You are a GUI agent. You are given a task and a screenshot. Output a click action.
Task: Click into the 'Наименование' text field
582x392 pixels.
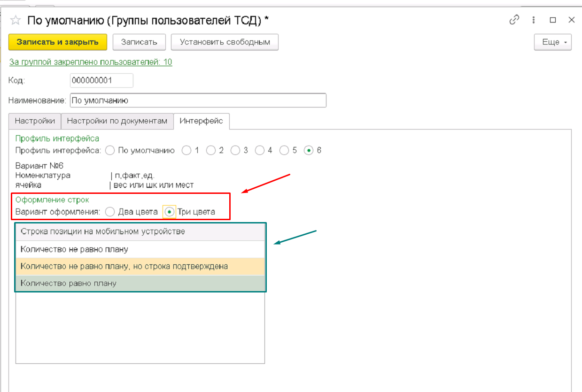coord(197,100)
